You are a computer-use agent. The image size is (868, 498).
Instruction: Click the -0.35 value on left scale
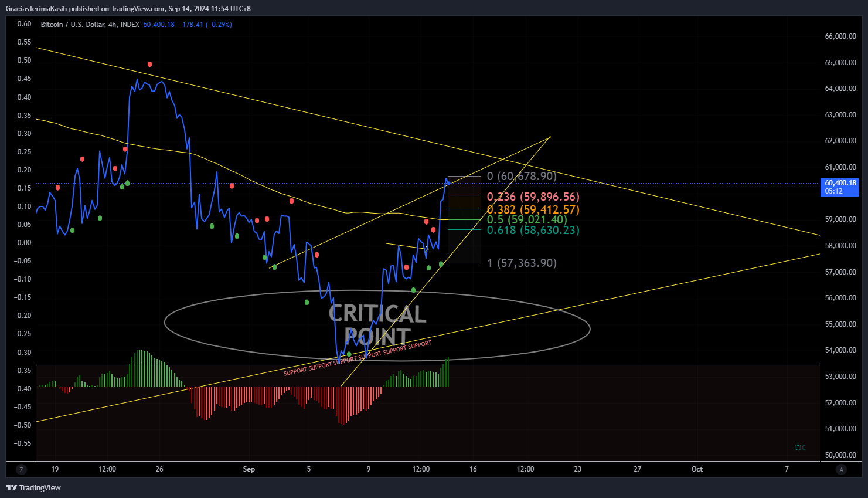[23, 371]
